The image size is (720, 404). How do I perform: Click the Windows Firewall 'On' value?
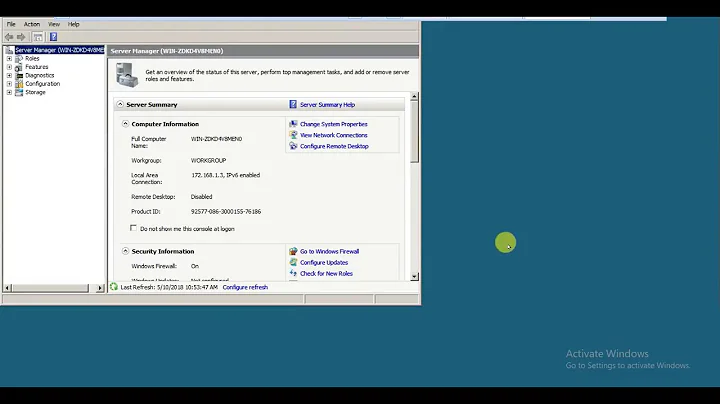[195, 266]
